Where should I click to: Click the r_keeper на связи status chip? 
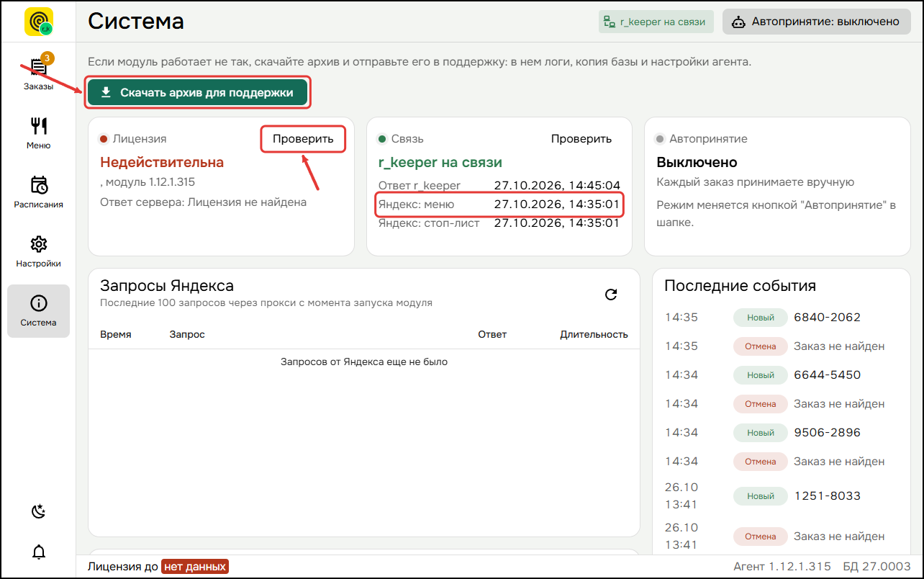[x=656, y=22]
